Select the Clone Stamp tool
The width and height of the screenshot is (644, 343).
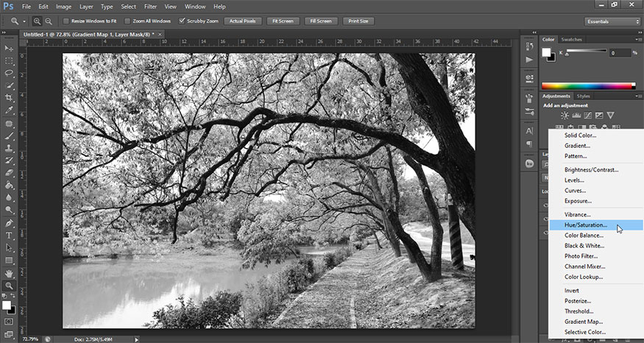click(x=9, y=148)
